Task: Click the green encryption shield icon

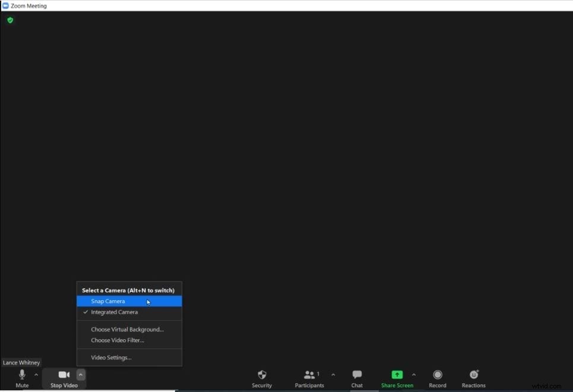Action: [10, 20]
